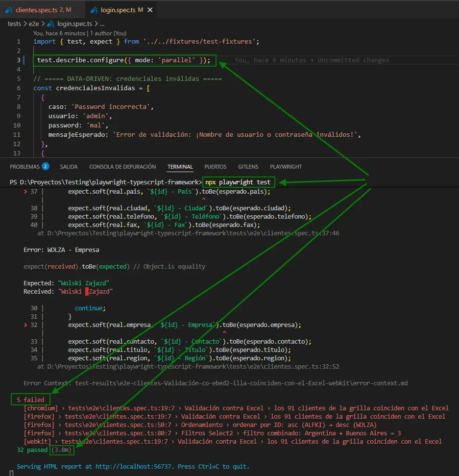Click the import statement on line 1
The width and height of the screenshot is (459, 476).
(146, 42)
